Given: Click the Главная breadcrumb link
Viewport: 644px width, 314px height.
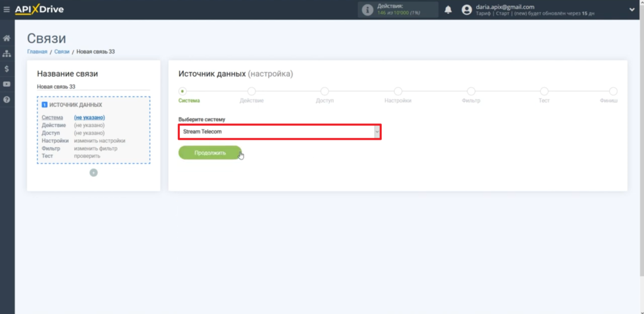Looking at the screenshot, I should [37, 52].
